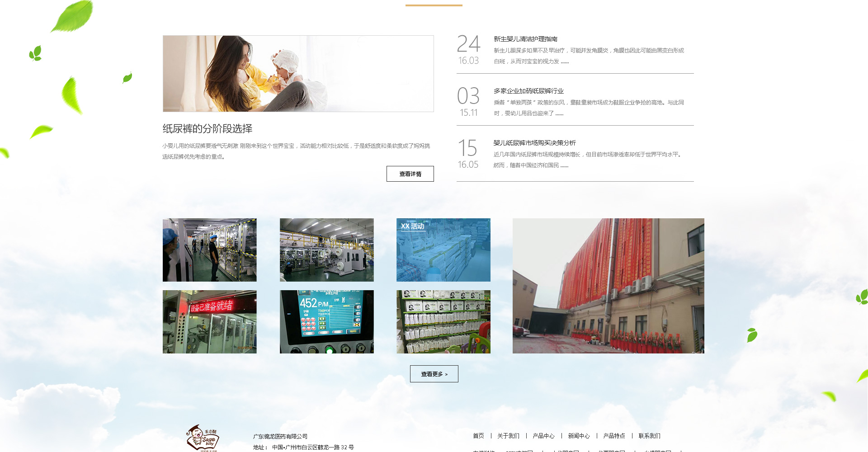Open article 多家企业加码纸尿裤行业
868x452 pixels.
[528, 91]
